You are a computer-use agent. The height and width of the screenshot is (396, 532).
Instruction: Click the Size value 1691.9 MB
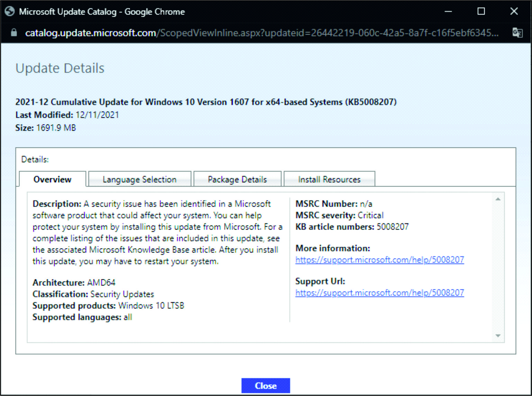click(56, 128)
